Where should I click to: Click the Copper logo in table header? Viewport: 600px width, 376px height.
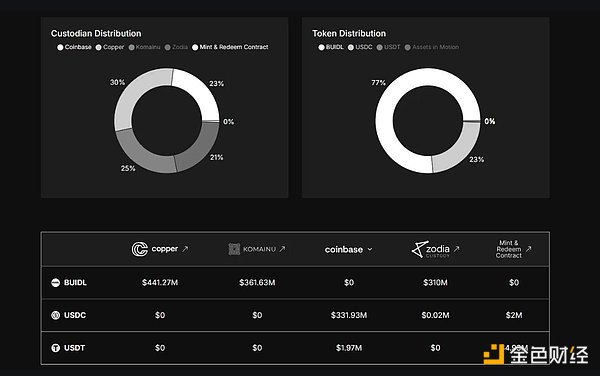[x=155, y=249]
